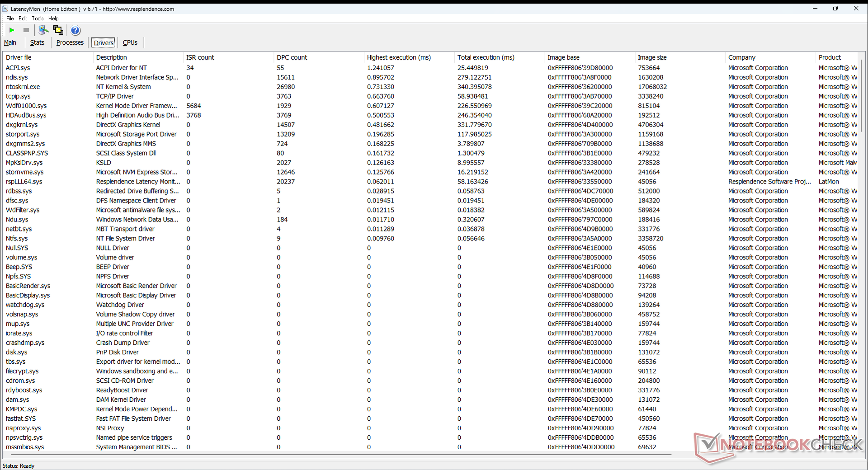The height and width of the screenshot is (470, 868).
Task: Click the image size value 17068032
Action: click(652, 87)
